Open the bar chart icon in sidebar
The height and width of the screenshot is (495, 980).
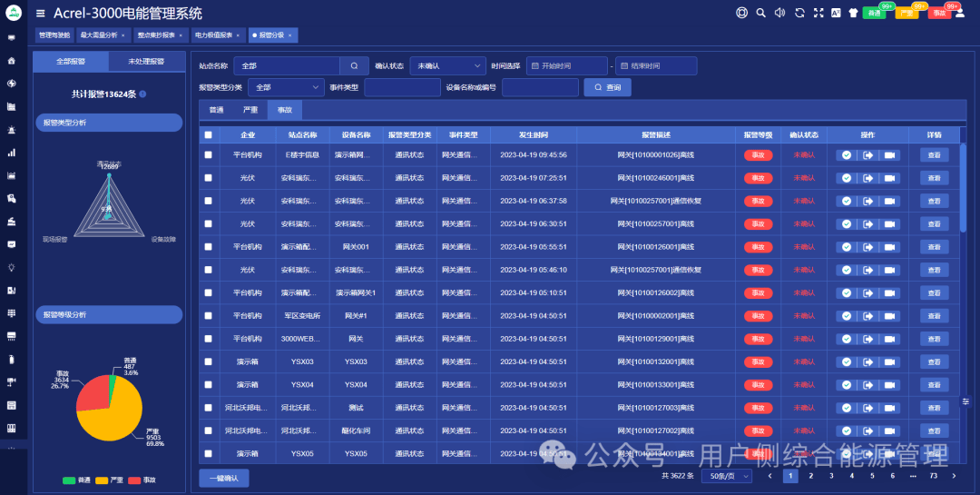tap(11, 153)
